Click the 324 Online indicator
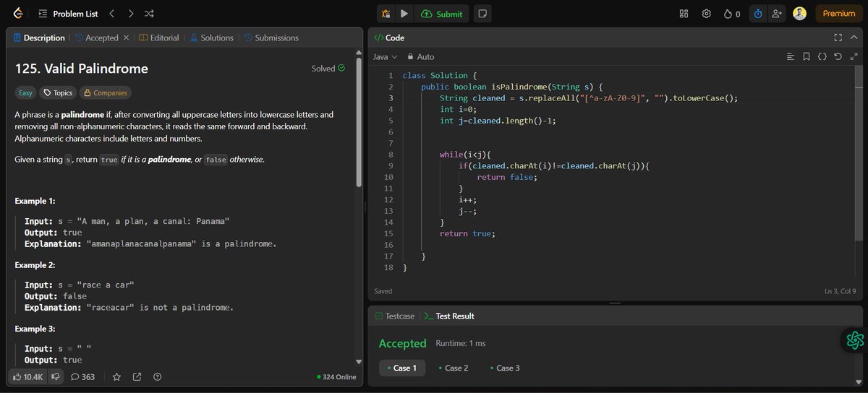Image resolution: width=868 pixels, height=393 pixels. point(336,376)
